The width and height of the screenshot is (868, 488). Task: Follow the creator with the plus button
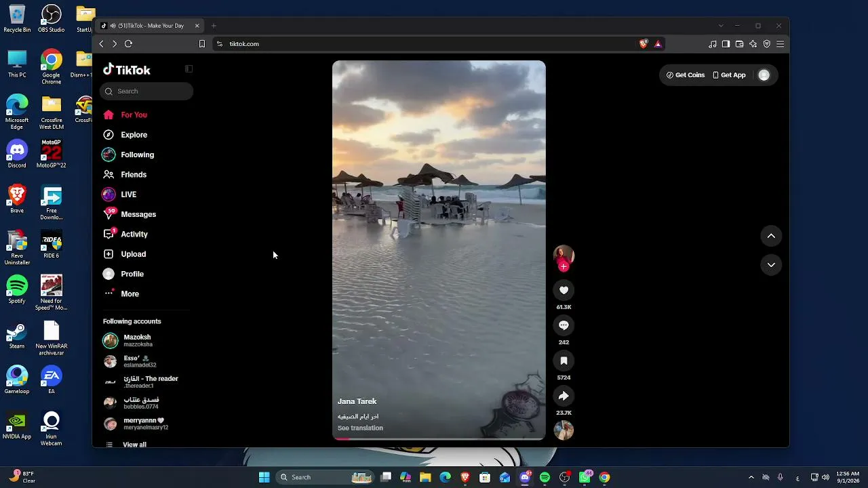pyautogui.click(x=564, y=267)
